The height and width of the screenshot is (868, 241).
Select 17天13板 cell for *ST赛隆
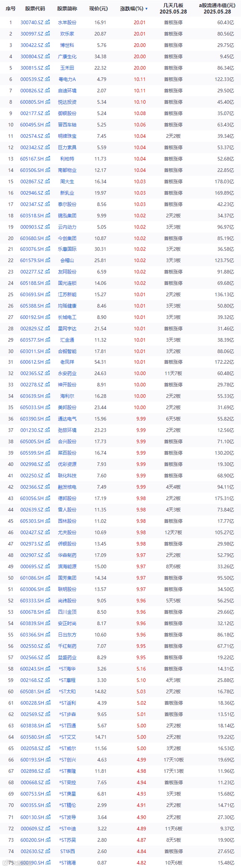click(x=173, y=771)
